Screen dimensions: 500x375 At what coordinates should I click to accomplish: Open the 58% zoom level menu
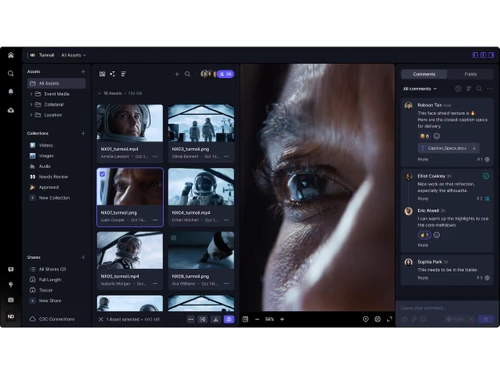[269, 319]
